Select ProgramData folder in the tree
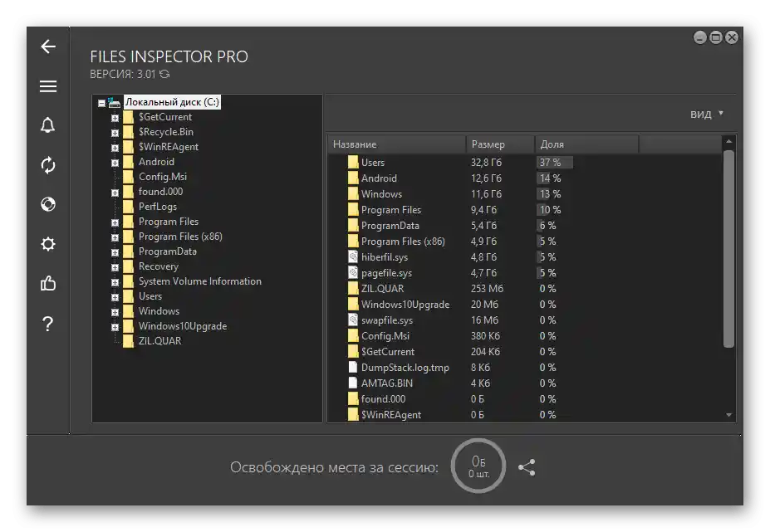The image size is (770, 532). coord(168,251)
